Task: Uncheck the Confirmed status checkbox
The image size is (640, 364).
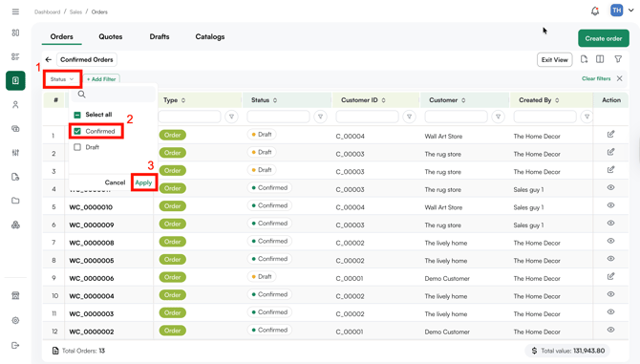Action: 77,131
